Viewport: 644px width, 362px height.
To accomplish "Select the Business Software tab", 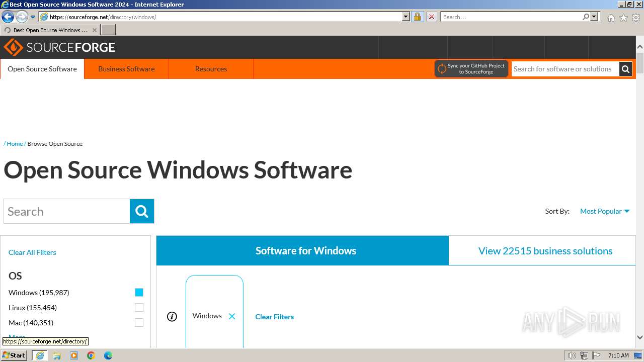I will pyautogui.click(x=126, y=69).
